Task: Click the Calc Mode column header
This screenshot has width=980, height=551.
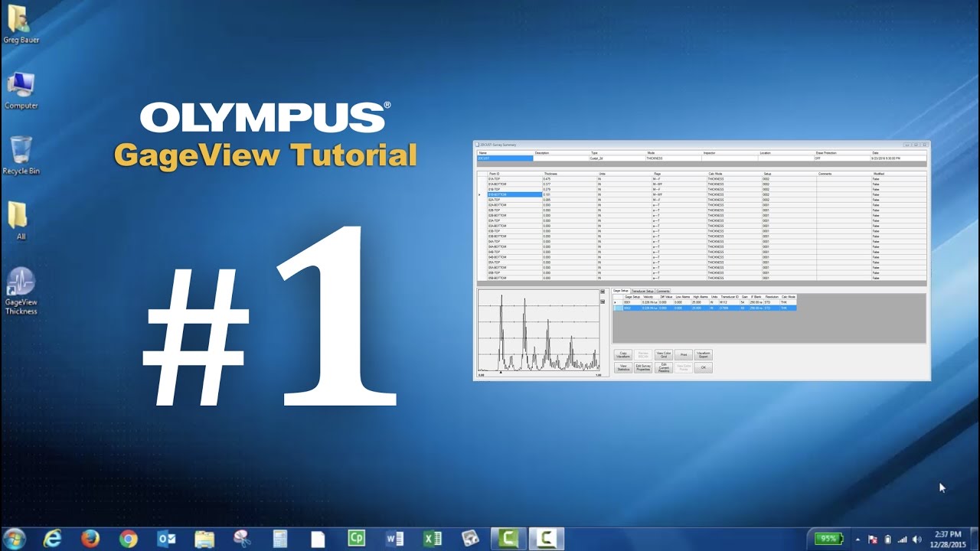Action: pyautogui.click(x=733, y=174)
